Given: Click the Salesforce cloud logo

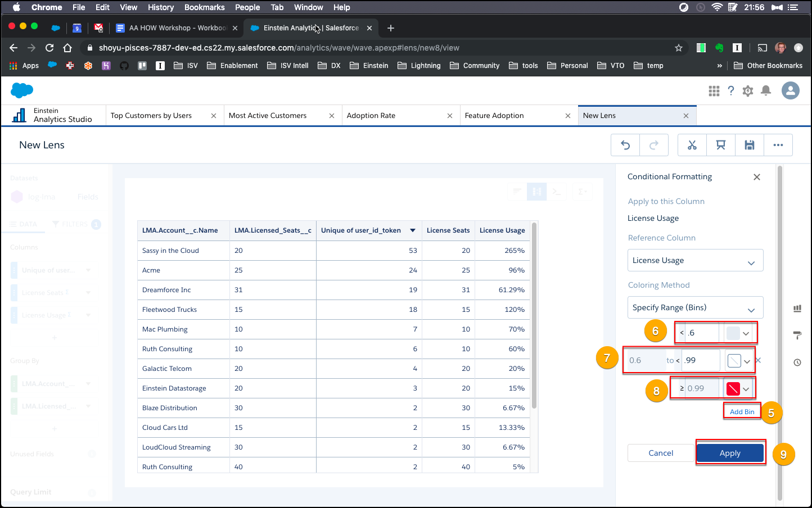Looking at the screenshot, I should click(x=22, y=90).
